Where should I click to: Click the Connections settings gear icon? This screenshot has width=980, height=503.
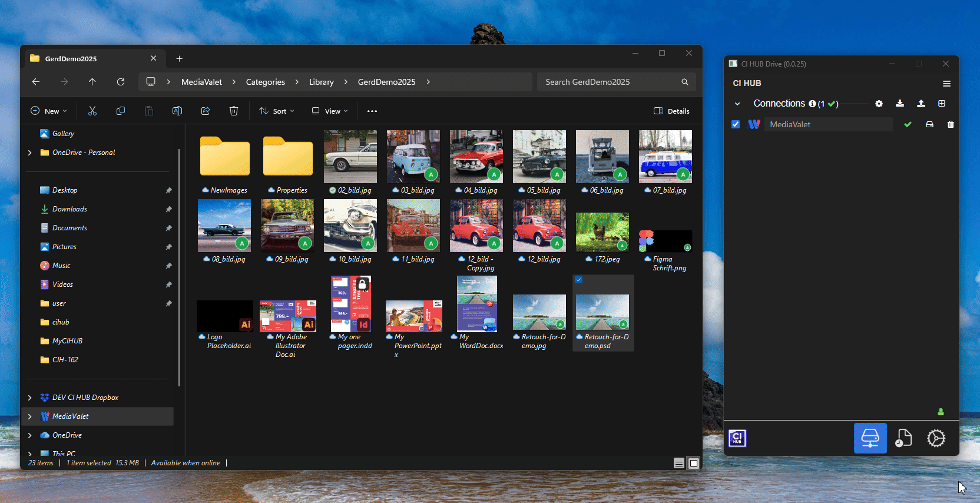(x=879, y=104)
